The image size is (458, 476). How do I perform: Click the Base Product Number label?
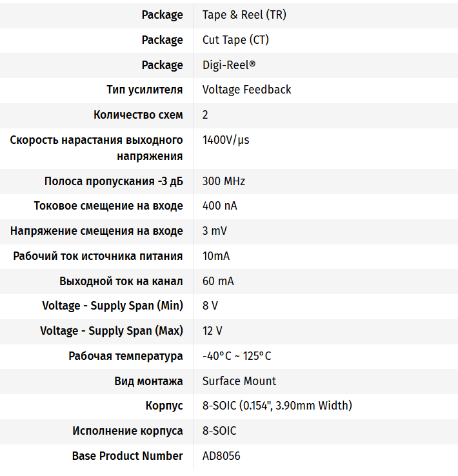pyautogui.click(x=127, y=456)
